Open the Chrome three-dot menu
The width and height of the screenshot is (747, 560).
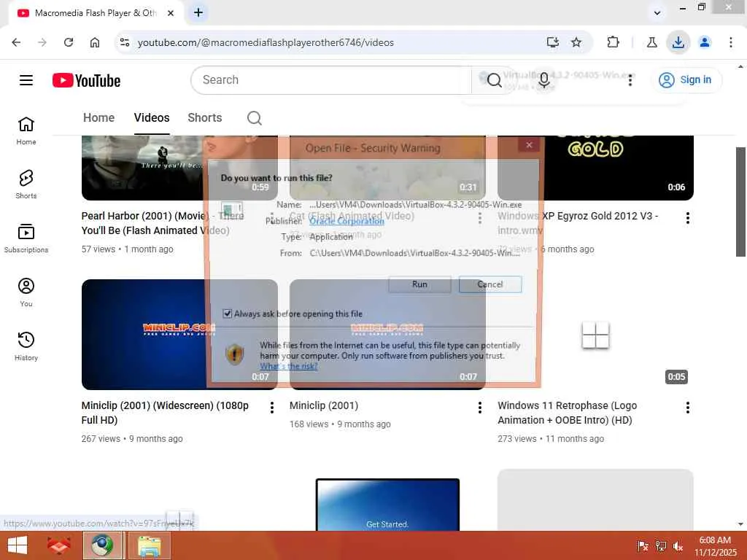tap(731, 42)
